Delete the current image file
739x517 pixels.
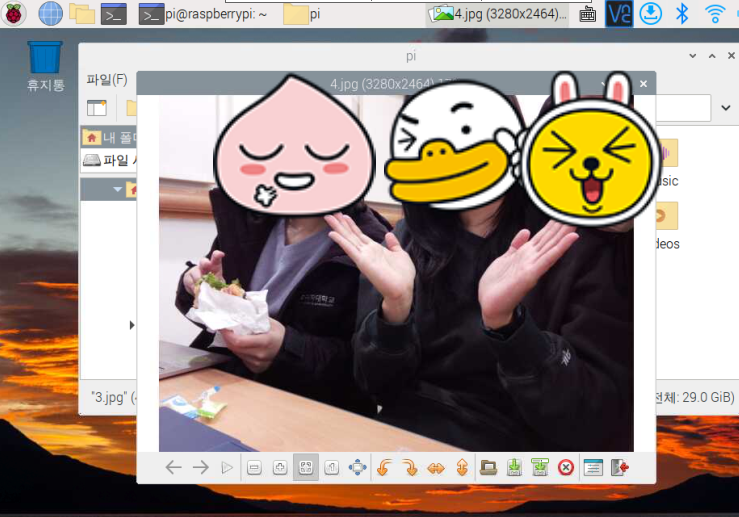566,468
